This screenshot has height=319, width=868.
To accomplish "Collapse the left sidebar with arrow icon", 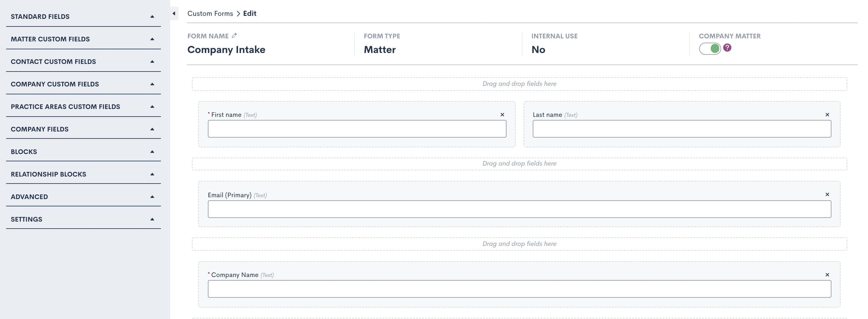I will point(174,13).
